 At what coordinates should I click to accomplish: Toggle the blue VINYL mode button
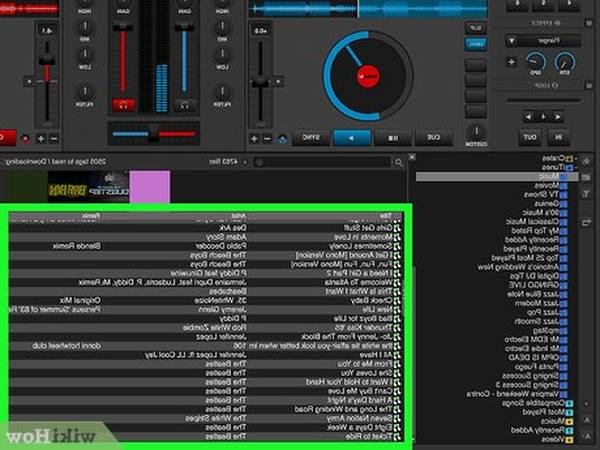pyautogui.click(x=476, y=44)
